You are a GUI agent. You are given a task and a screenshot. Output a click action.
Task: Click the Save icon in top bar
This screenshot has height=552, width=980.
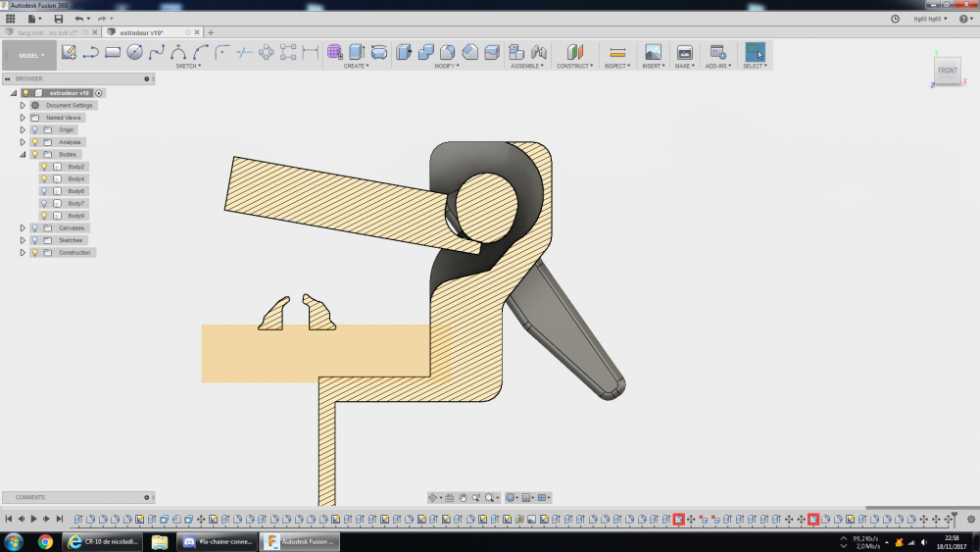58,19
